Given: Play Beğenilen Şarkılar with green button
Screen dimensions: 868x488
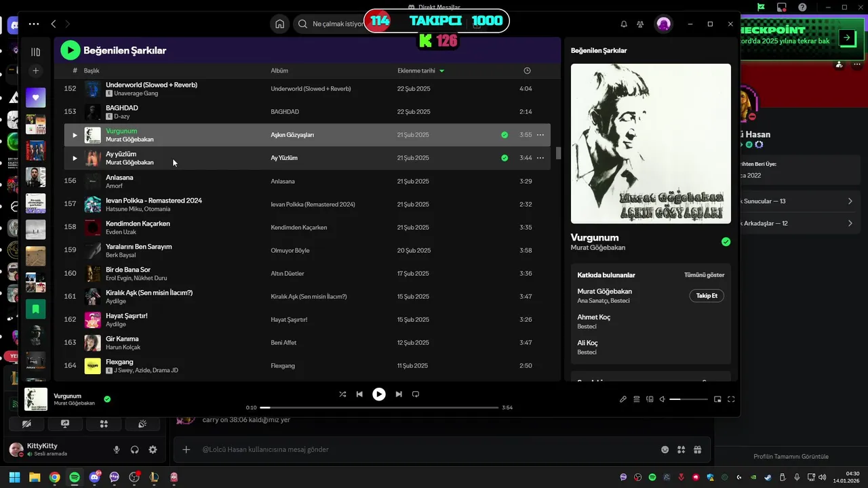Looking at the screenshot, I should coord(71,50).
